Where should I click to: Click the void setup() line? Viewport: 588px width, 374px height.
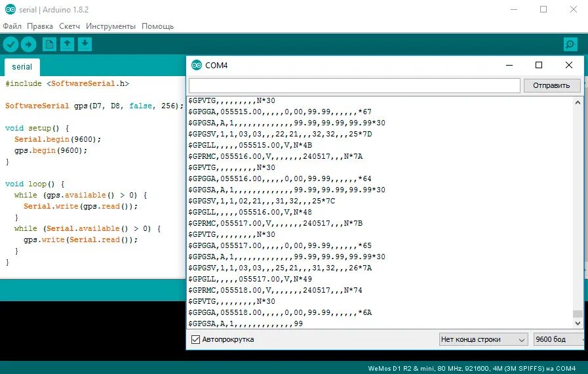click(x=37, y=128)
